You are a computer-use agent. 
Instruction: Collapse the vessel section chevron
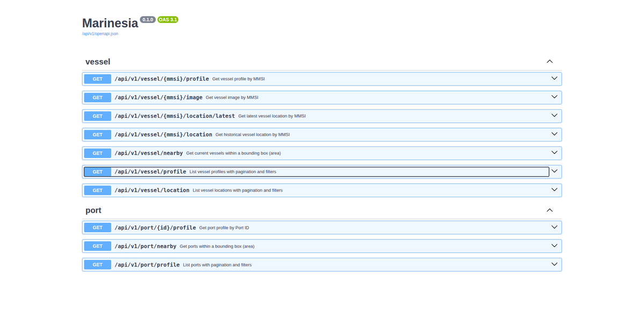tap(550, 62)
